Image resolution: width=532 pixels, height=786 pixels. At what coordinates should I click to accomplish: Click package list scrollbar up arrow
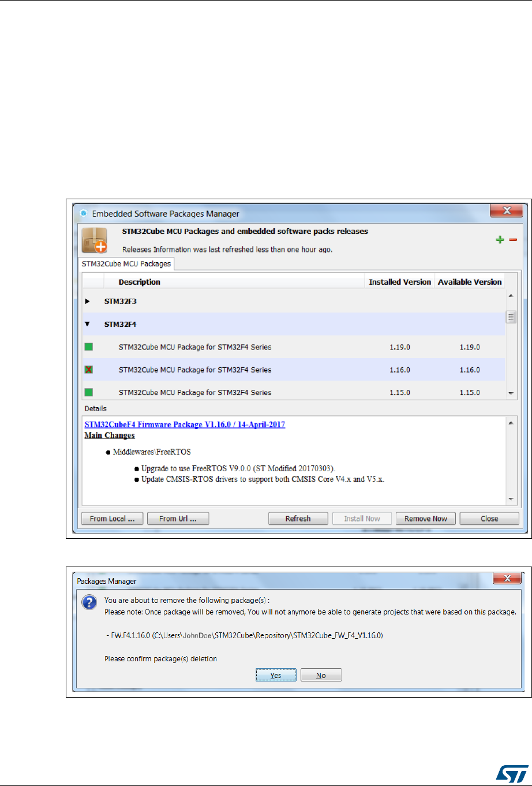coord(511,296)
